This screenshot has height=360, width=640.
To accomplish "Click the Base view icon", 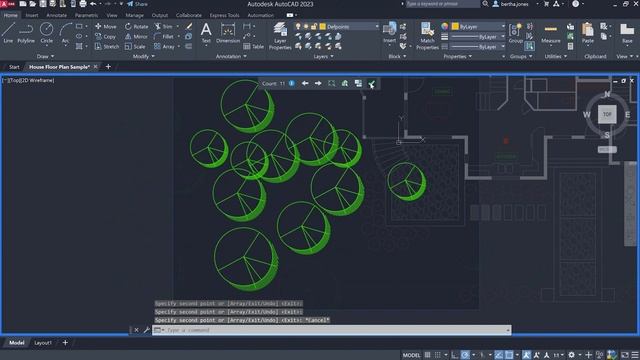I will coord(627,33).
